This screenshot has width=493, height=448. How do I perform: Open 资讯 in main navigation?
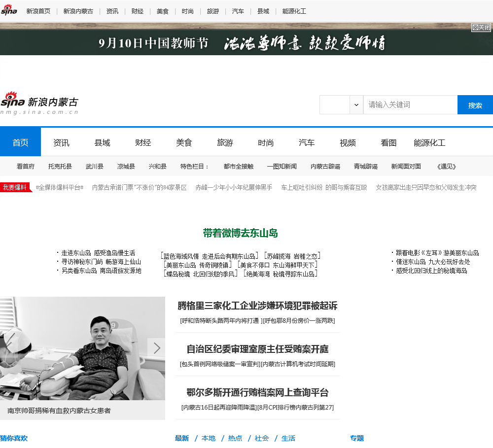click(61, 143)
